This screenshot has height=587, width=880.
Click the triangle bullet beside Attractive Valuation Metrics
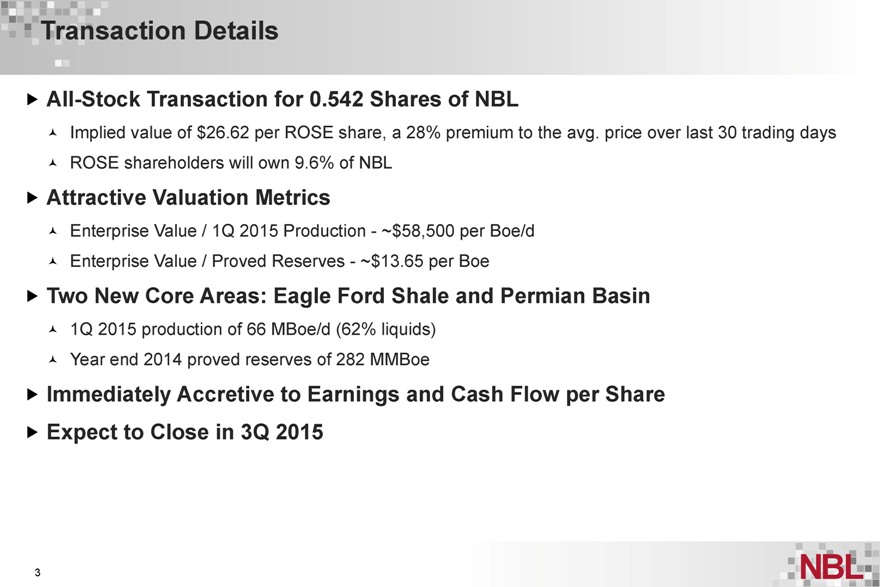click(x=33, y=198)
